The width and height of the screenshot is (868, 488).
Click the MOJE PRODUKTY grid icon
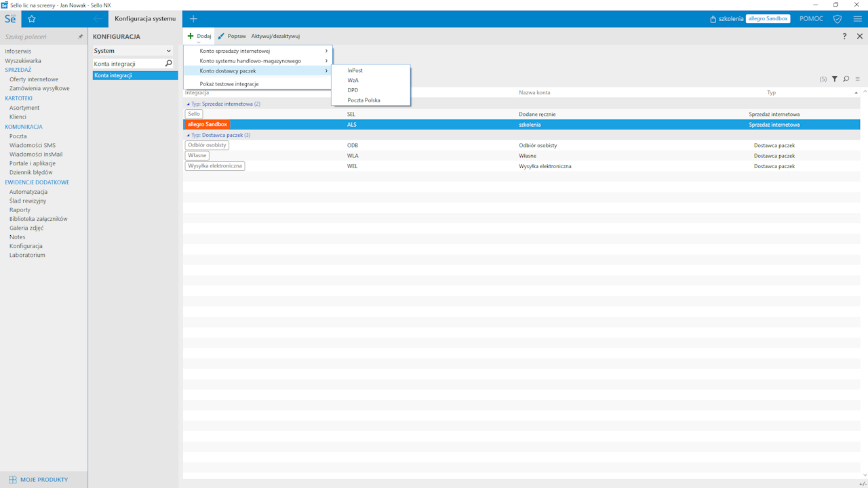(12, 479)
